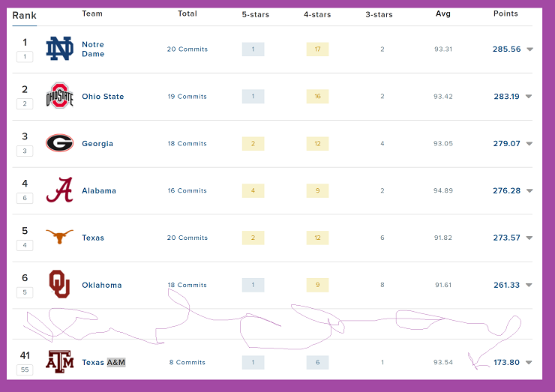
Task: Click the Oklahoma OU logo
Action: tap(60, 285)
